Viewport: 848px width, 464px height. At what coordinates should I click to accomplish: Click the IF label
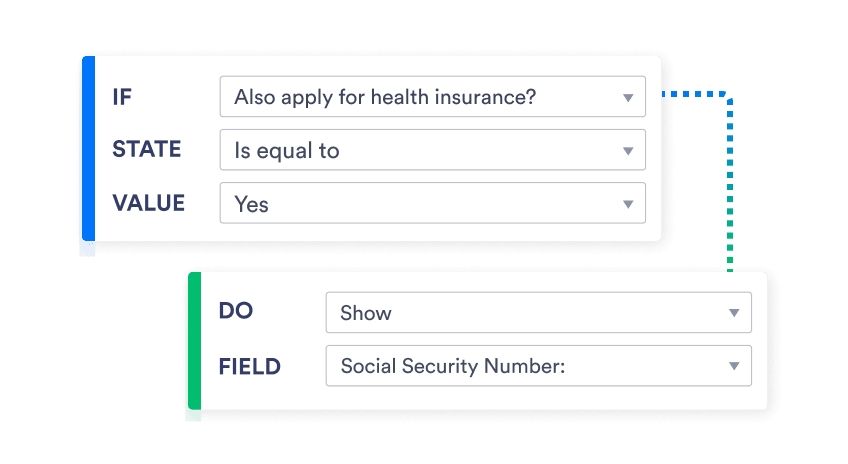pos(123,97)
